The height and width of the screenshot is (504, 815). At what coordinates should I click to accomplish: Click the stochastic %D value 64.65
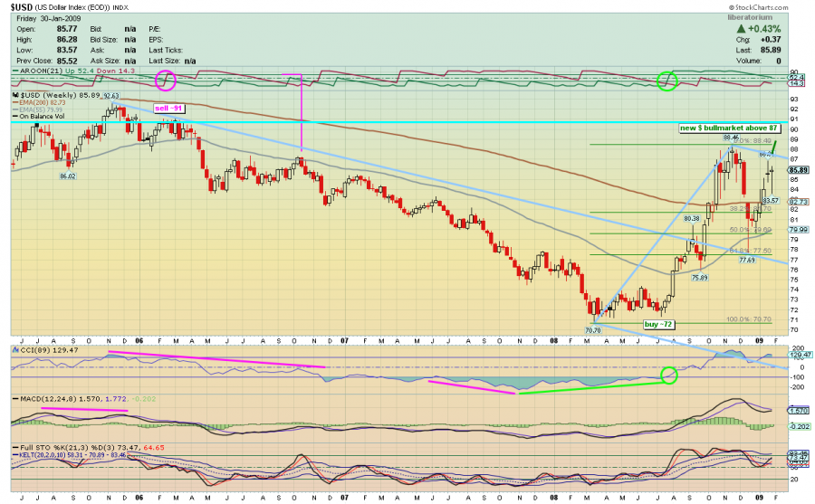click(x=154, y=447)
